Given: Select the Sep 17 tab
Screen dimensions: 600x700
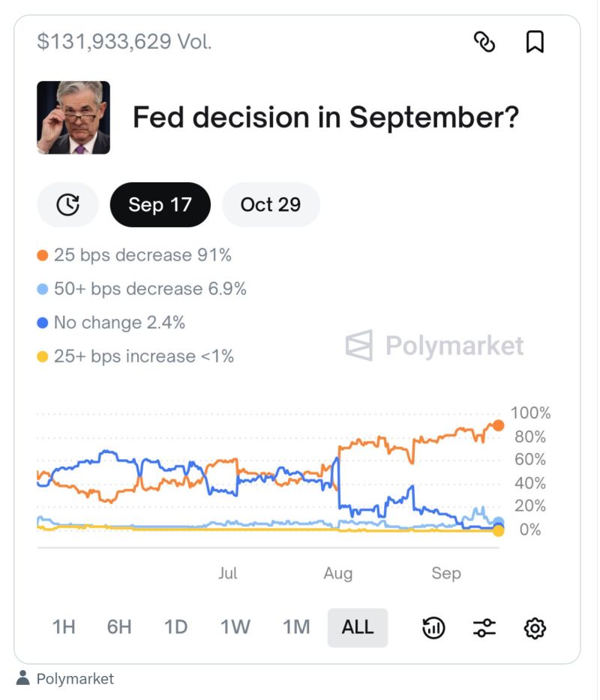Looking at the screenshot, I should point(160,204).
